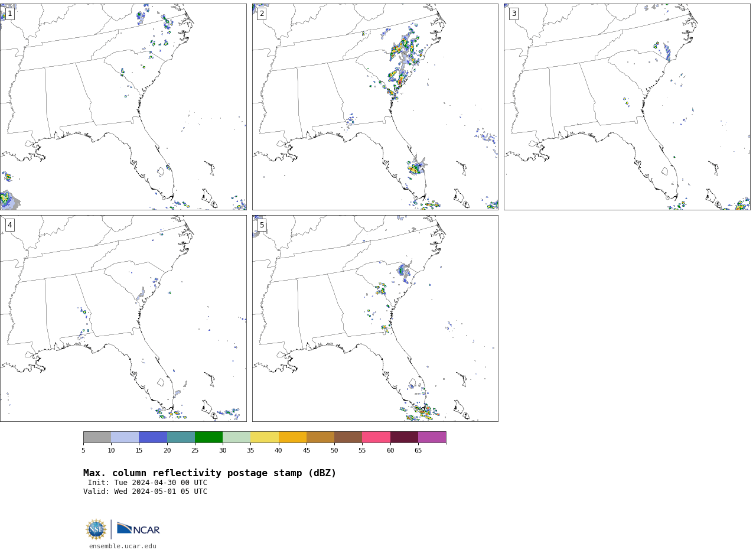The width and height of the screenshot is (756, 553).
Task: Open ensemble member 5 reflectivity map
Action: coord(375,318)
